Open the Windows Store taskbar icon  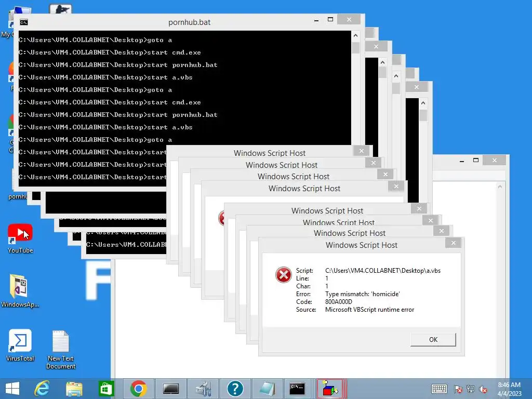pyautogui.click(x=106, y=389)
